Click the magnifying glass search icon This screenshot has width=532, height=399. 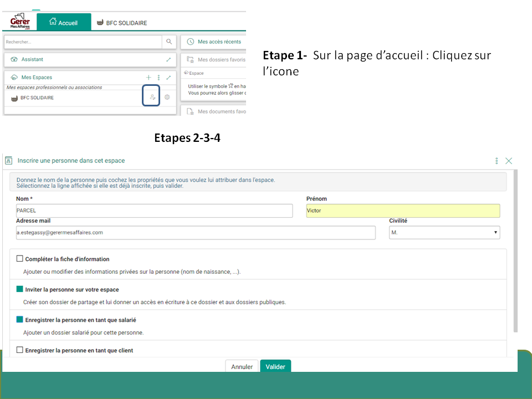tap(169, 42)
